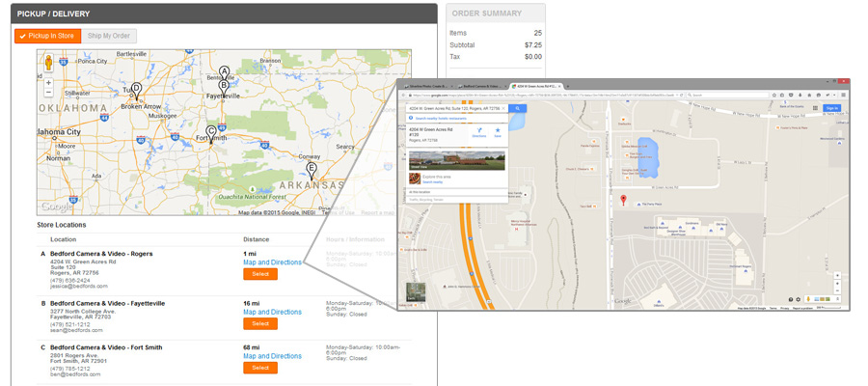
Task: Open Map and Directions for Fayetteville store
Action: 272,313
